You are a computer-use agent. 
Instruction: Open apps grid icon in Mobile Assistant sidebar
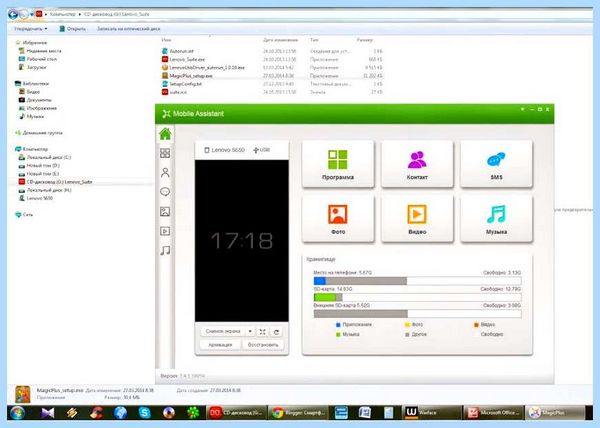pos(165,153)
